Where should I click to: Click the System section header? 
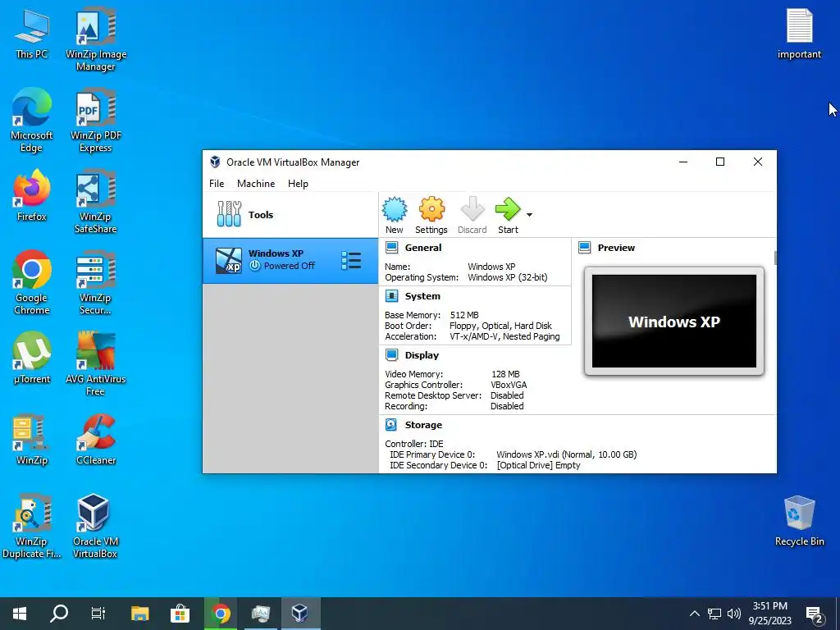coord(422,295)
